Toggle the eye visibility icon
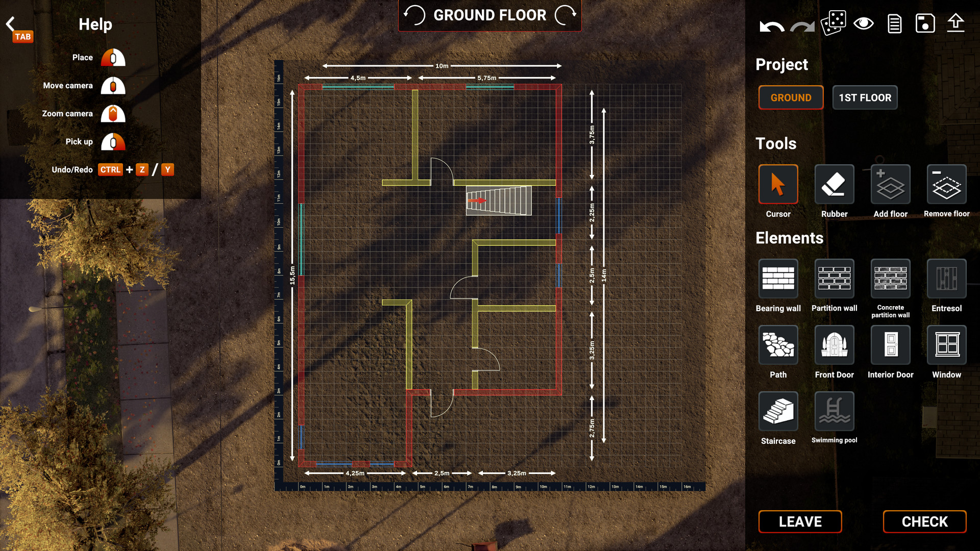The image size is (980, 551). tap(863, 22)
